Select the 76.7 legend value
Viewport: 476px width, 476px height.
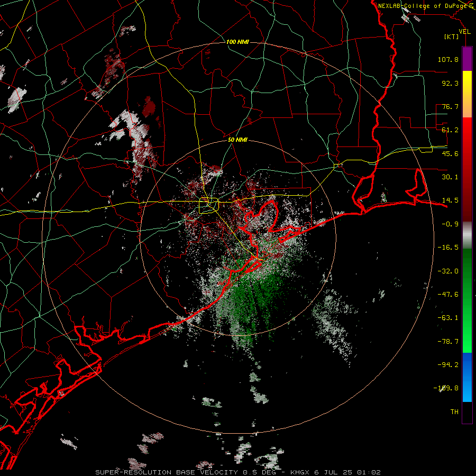tap(450, 106)
